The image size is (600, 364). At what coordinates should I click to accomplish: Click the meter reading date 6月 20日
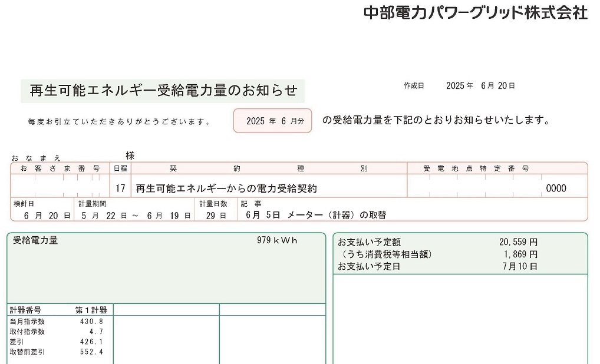(47, 216)
